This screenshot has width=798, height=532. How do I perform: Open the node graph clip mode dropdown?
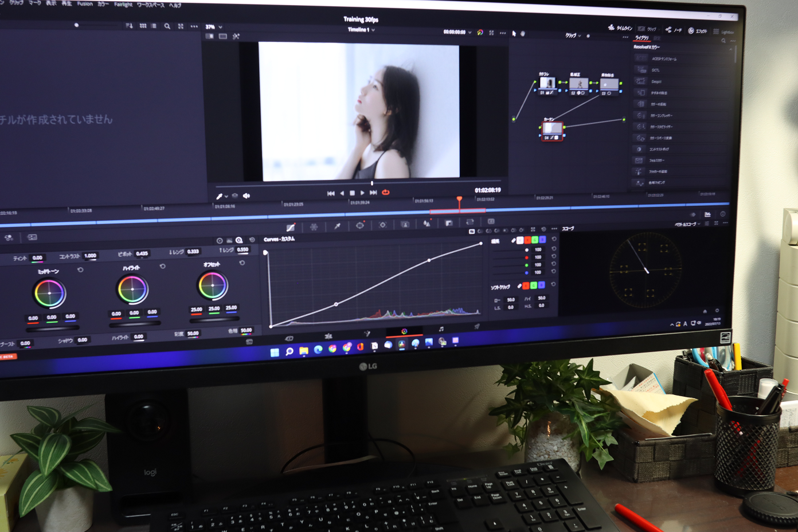573,36
